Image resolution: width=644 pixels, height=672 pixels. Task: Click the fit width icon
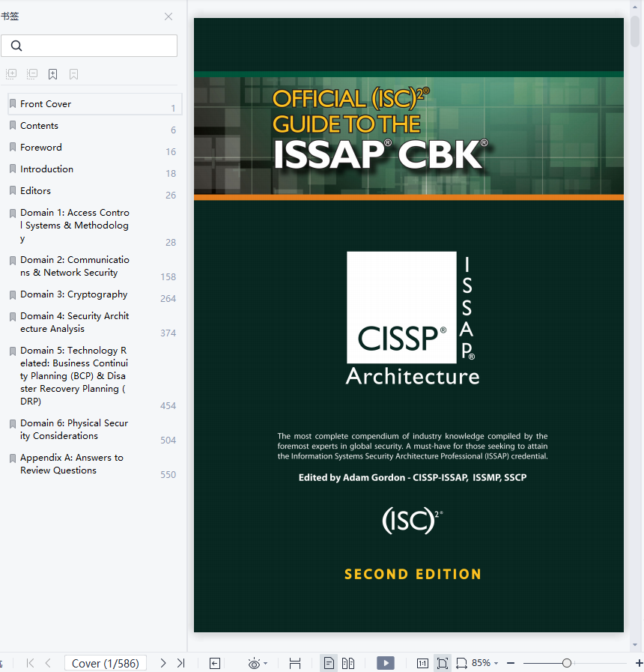461,664
